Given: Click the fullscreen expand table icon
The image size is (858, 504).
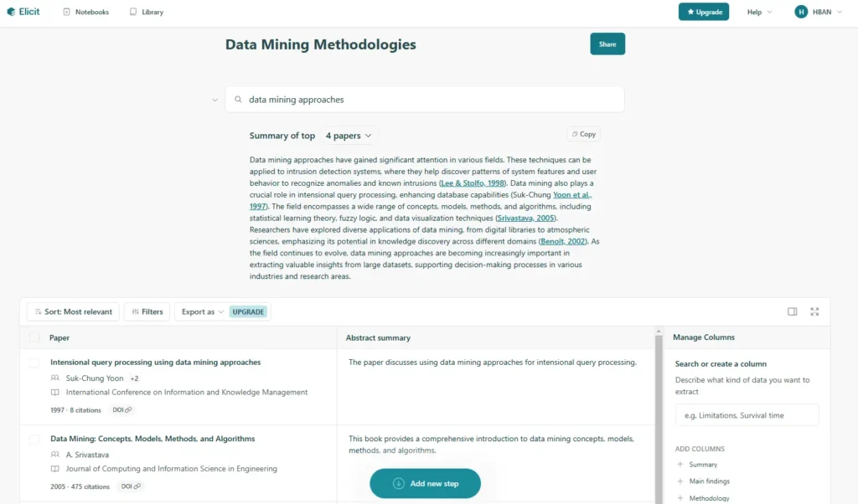Looking at the screenshot, I should click(x=814, y=311).
